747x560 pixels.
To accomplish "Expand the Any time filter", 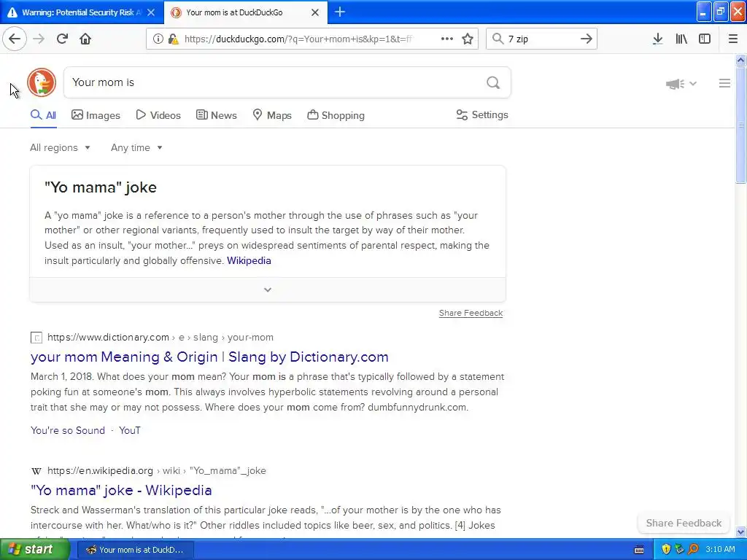I will [x=136, y=147].
